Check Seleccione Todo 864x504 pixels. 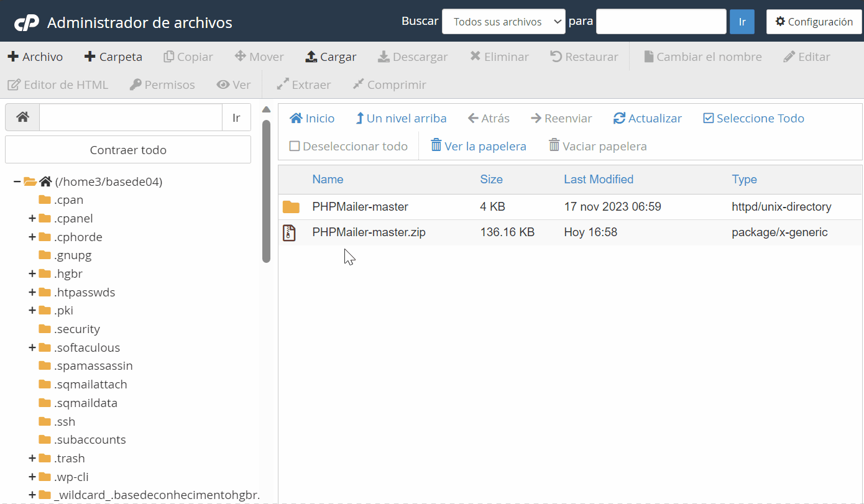click(x=753, y=118)
